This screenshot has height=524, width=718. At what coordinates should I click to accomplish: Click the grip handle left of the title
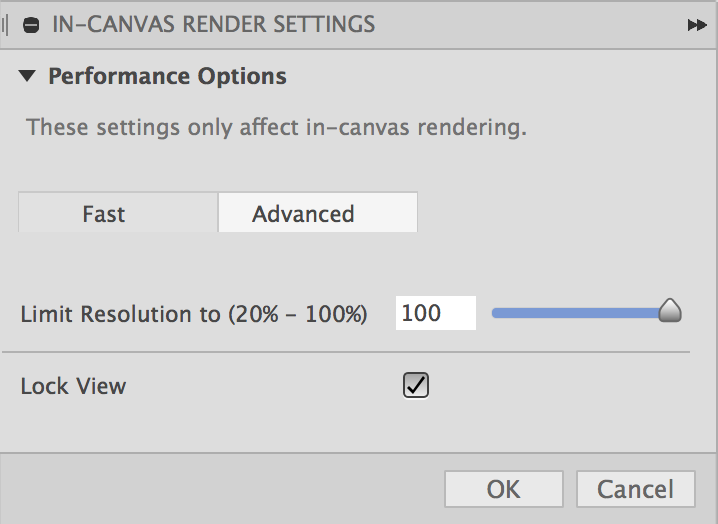tap(7, 25)
